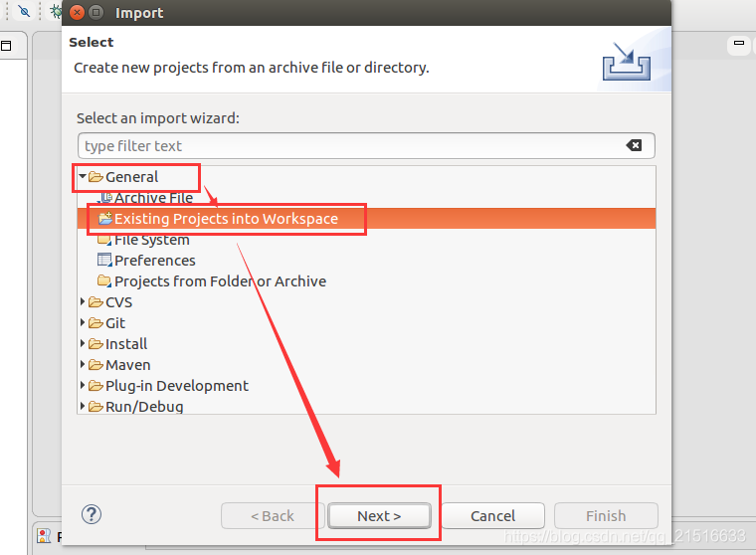Expand the Run/Debug folder node
The height and width of the screenshot is (555, 756).
[83, 406]
